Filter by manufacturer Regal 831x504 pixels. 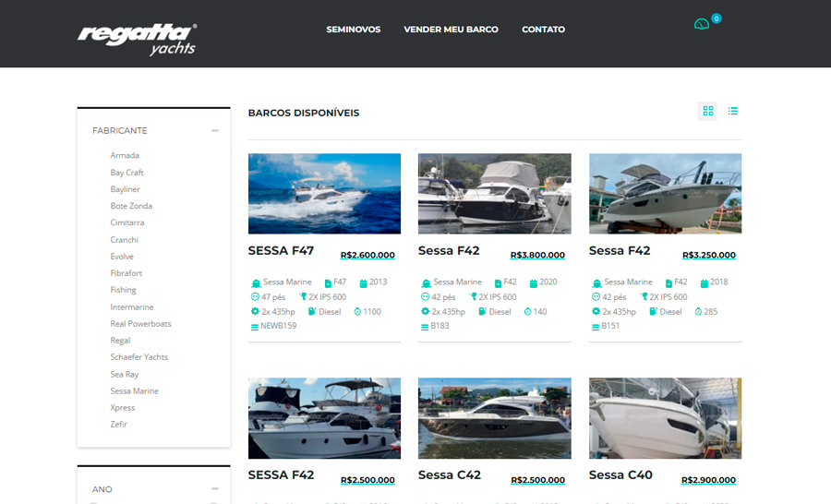pyautogui.click(x=120, y=341)
